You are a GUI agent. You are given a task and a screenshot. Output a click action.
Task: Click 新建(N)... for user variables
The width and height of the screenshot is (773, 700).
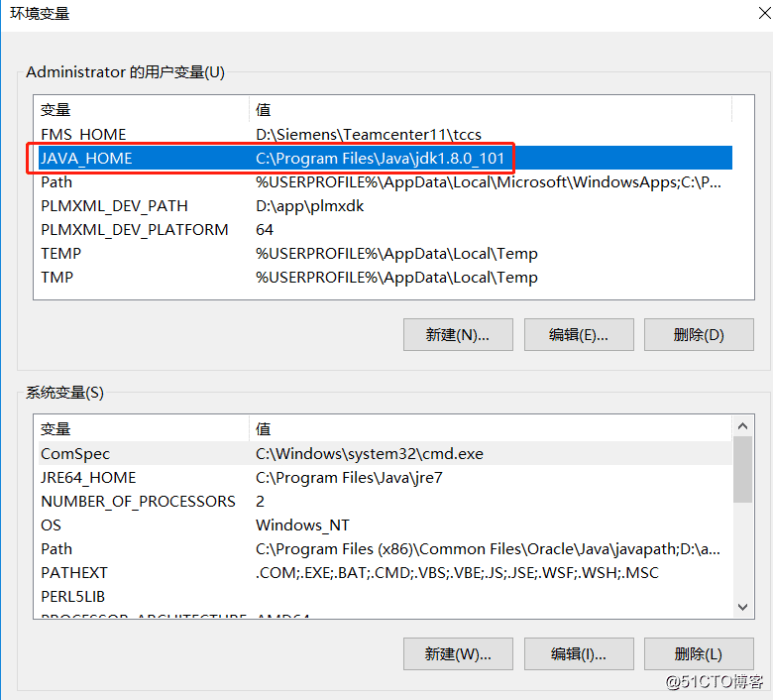click(x=458, y=335)
